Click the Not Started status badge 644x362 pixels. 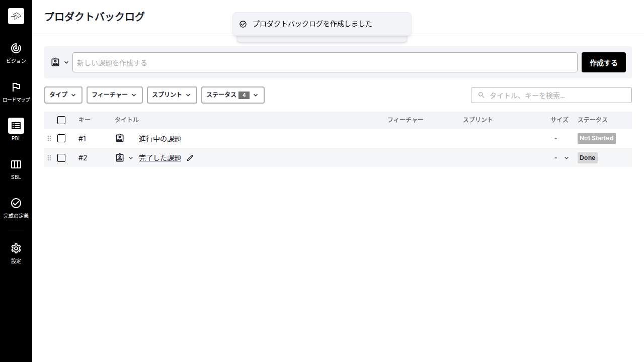click(x=597, y=138)
